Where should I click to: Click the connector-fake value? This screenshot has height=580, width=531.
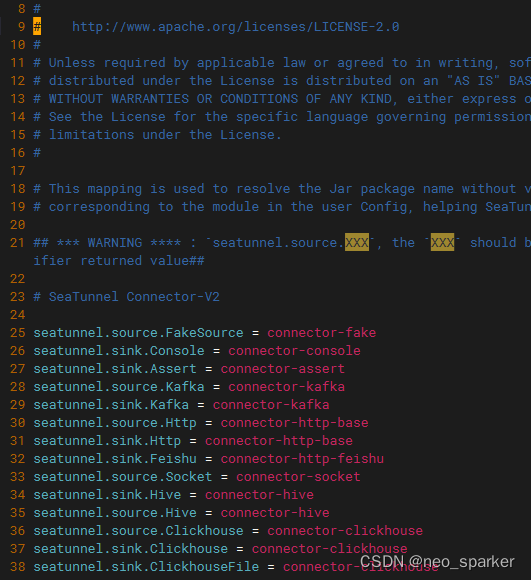click(322, 333)
